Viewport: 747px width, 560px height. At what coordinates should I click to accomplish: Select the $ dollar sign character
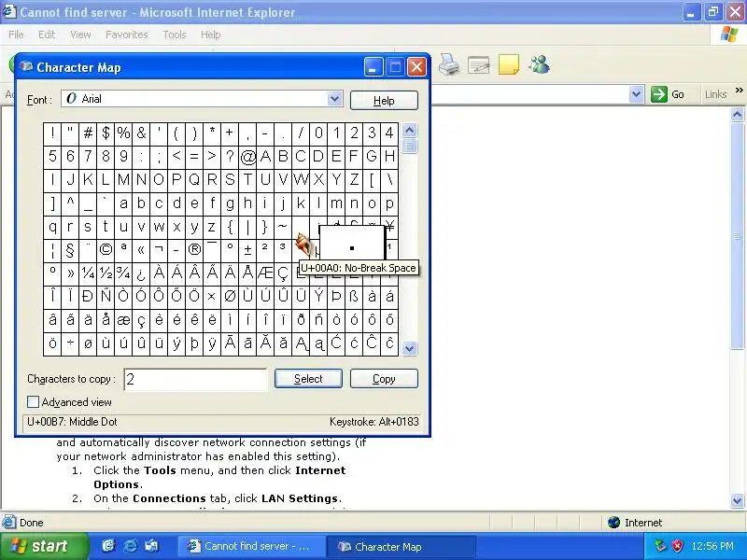[106, 133]
